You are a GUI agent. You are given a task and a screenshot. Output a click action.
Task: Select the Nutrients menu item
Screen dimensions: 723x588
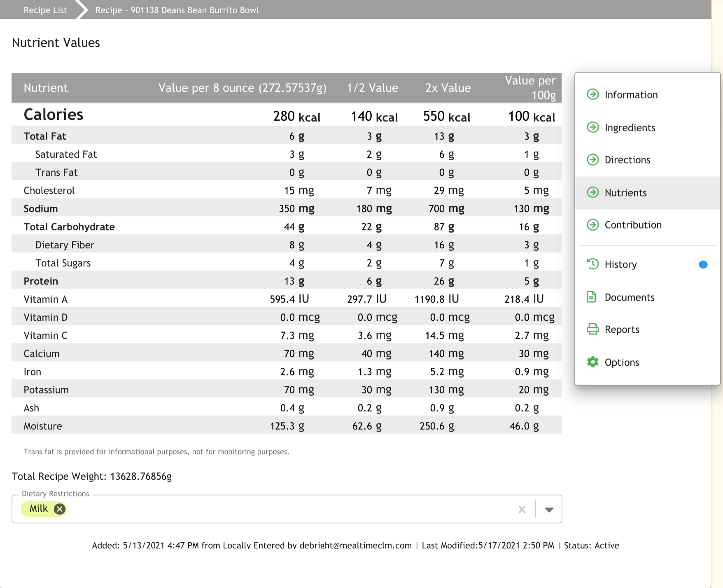647,193
